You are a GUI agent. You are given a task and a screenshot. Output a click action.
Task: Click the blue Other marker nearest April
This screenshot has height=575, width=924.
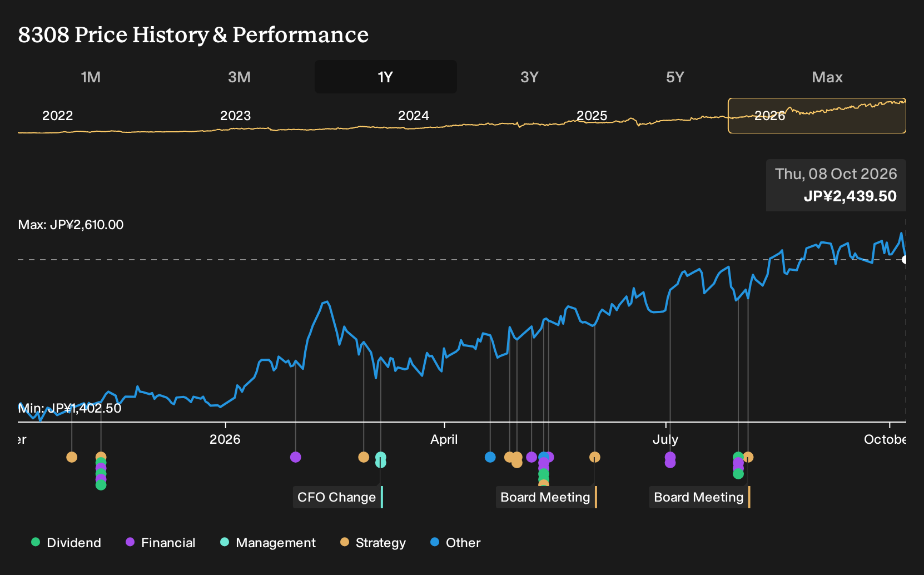pyautogui.click(x=490, y=457)
